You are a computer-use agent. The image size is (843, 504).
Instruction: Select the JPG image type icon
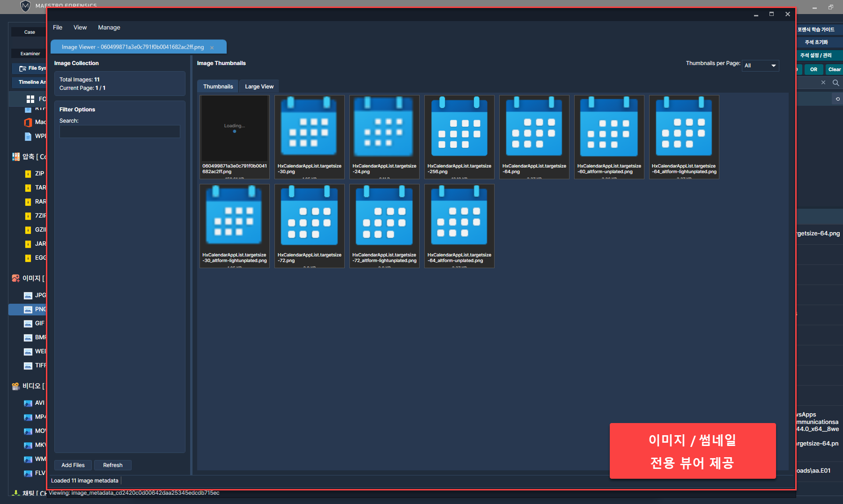[x=28, y=295]
